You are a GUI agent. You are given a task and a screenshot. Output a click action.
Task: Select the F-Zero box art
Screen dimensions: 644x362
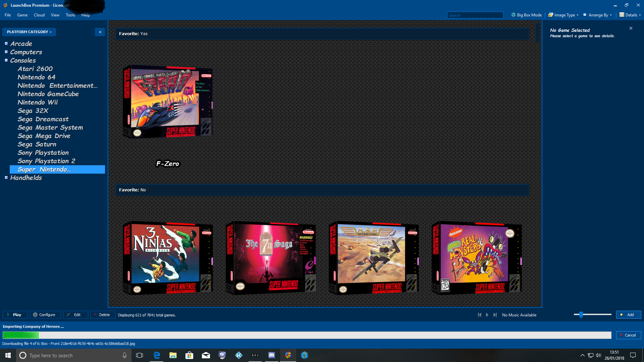168,102
